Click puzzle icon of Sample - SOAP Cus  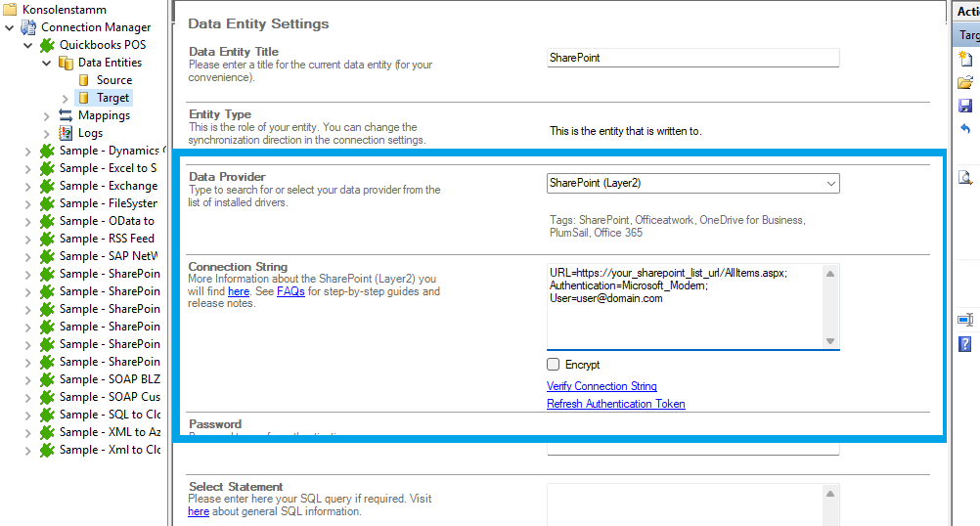point(47,397)
